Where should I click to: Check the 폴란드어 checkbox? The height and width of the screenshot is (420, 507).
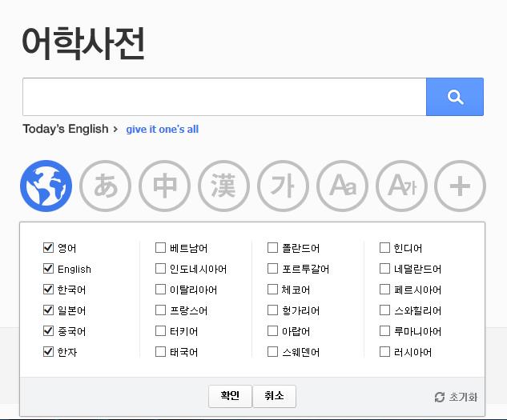tap(272, 248)
